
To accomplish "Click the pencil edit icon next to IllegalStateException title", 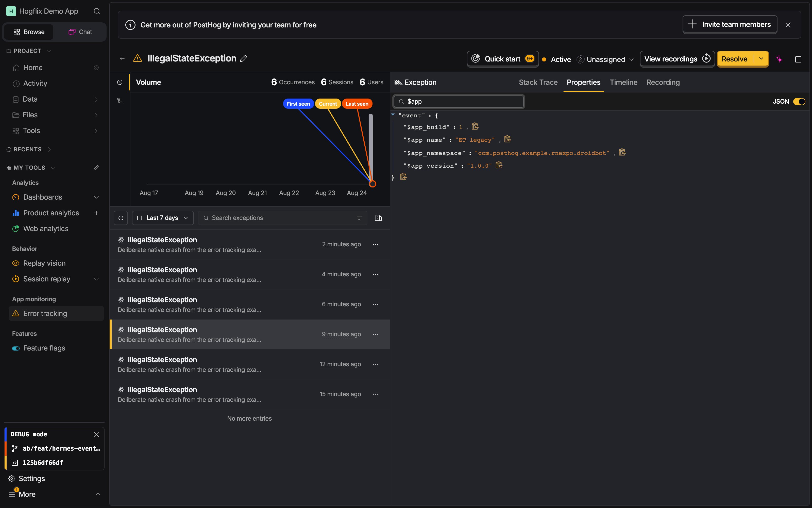I will pos(244,58).
